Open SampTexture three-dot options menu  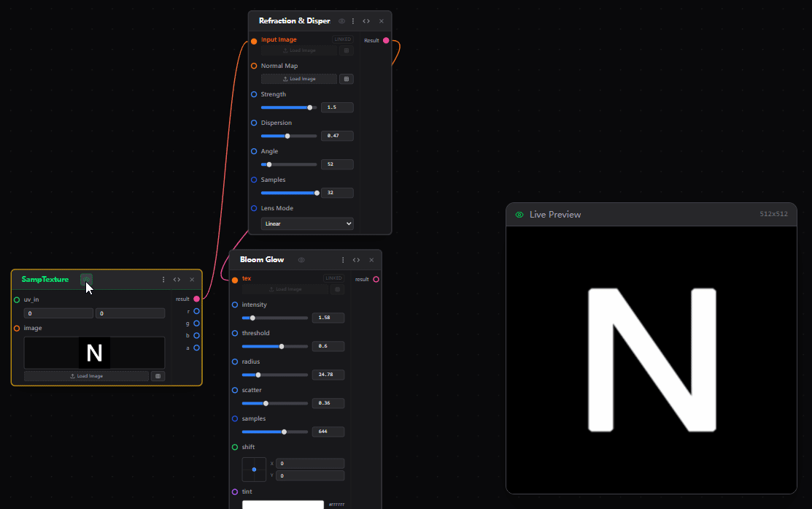point(163,280)
